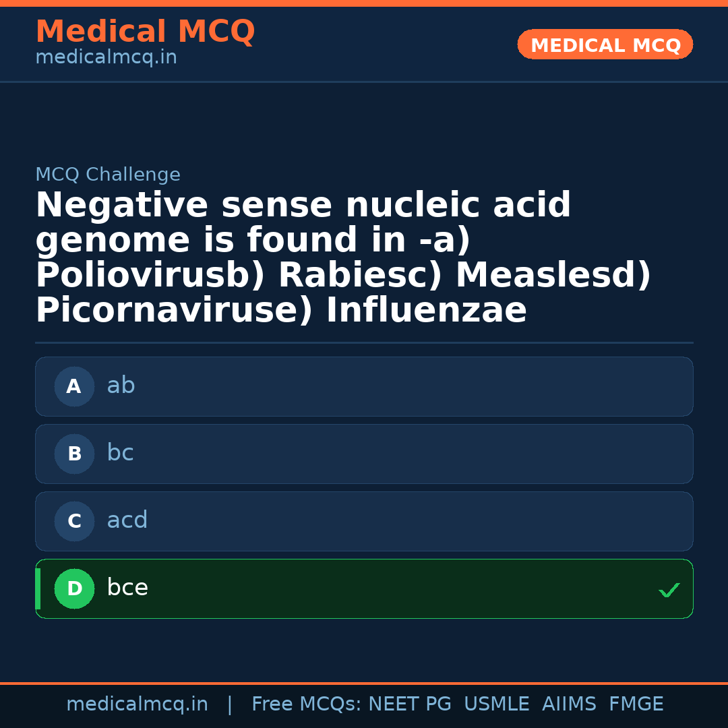Click the green D option letter icon
This screenshot has width=728, height=728.
point(74,588)
